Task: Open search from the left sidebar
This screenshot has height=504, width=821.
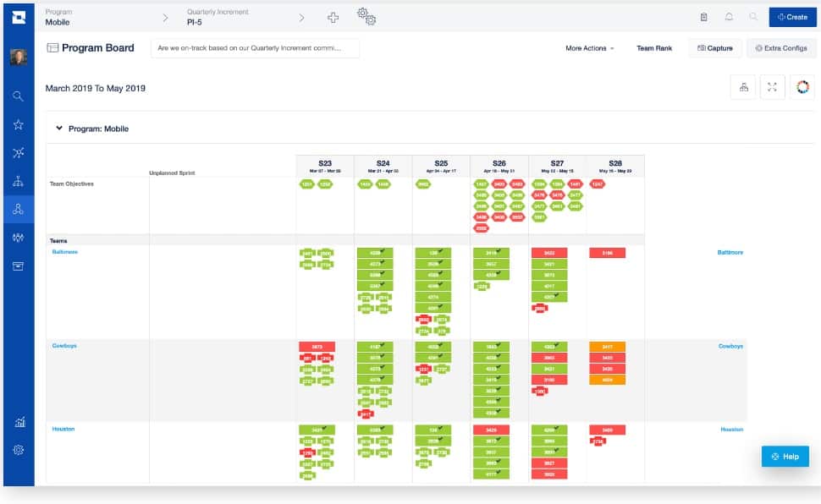Action: pos(18,96)
